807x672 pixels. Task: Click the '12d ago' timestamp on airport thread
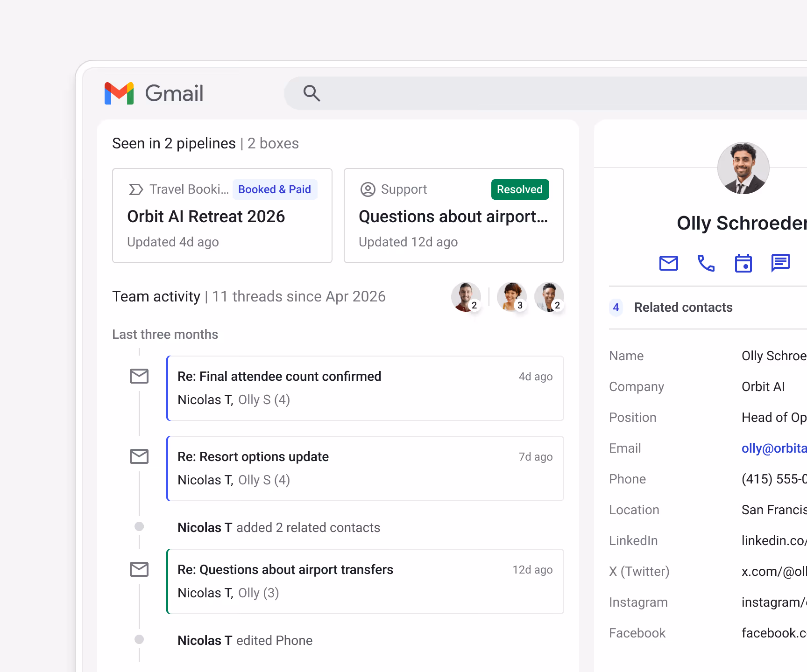click(x=532, y=570)
